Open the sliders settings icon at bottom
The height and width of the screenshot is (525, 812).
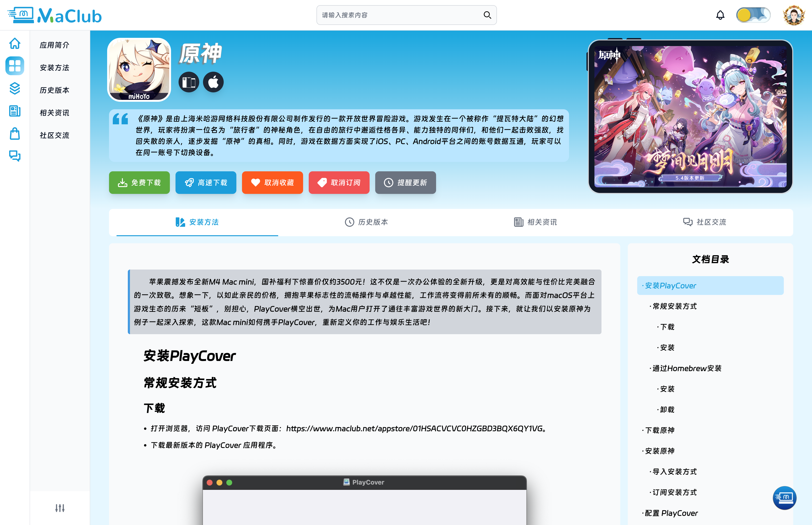point(60,508)
